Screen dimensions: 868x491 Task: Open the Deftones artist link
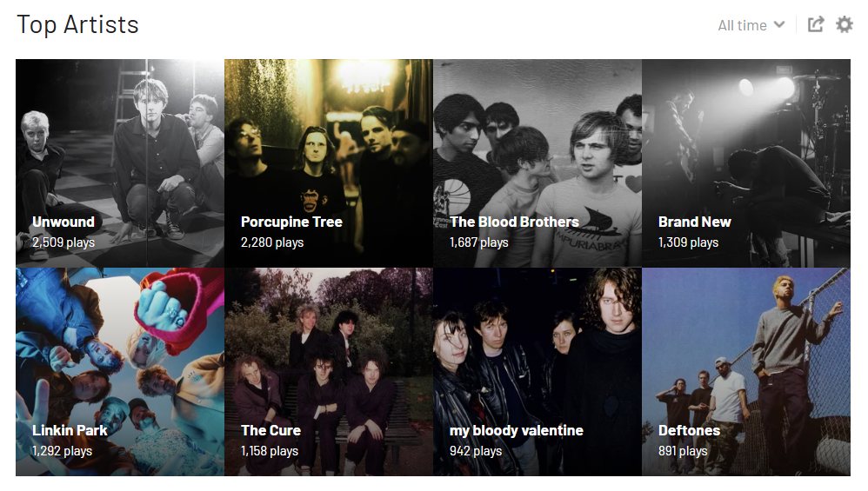pyautogui.click(x=689, y=430)
